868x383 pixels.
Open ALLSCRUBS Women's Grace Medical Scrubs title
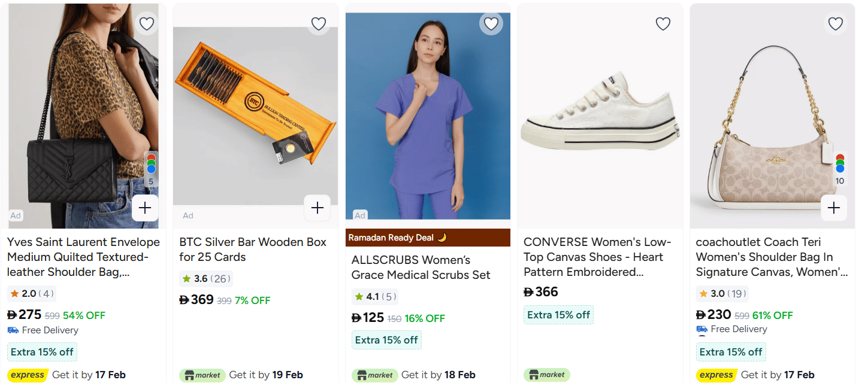point(421,268)
